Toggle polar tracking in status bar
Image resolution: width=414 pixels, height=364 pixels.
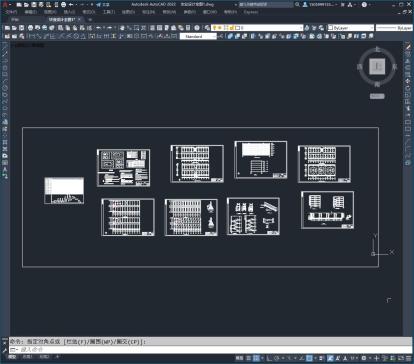[x=276, y=358]
